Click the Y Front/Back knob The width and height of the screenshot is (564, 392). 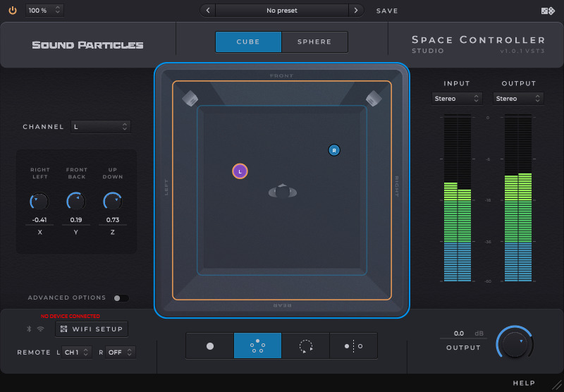(x=76, y=201)
